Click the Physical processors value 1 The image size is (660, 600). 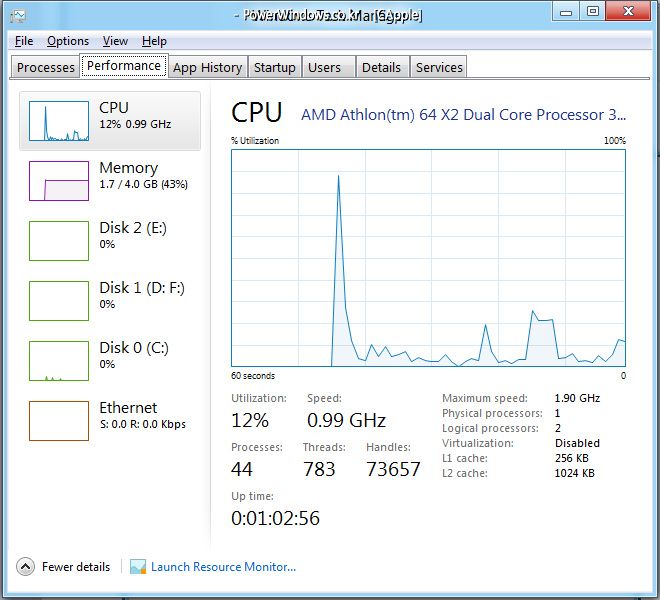click(557, 413)
